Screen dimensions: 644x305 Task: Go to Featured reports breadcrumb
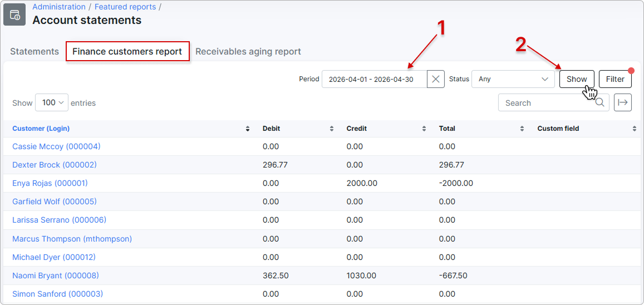point(125,7)
